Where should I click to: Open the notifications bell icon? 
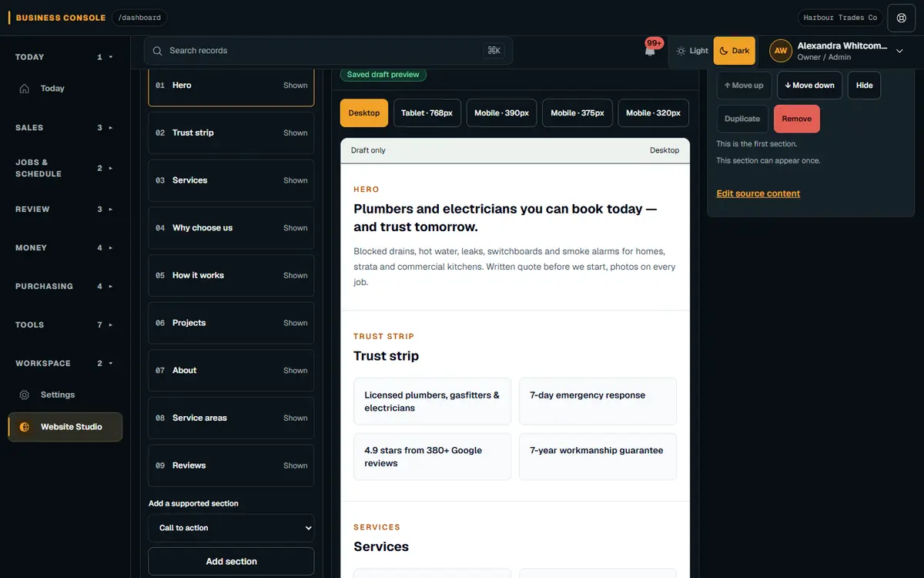[x=650, y=51]
